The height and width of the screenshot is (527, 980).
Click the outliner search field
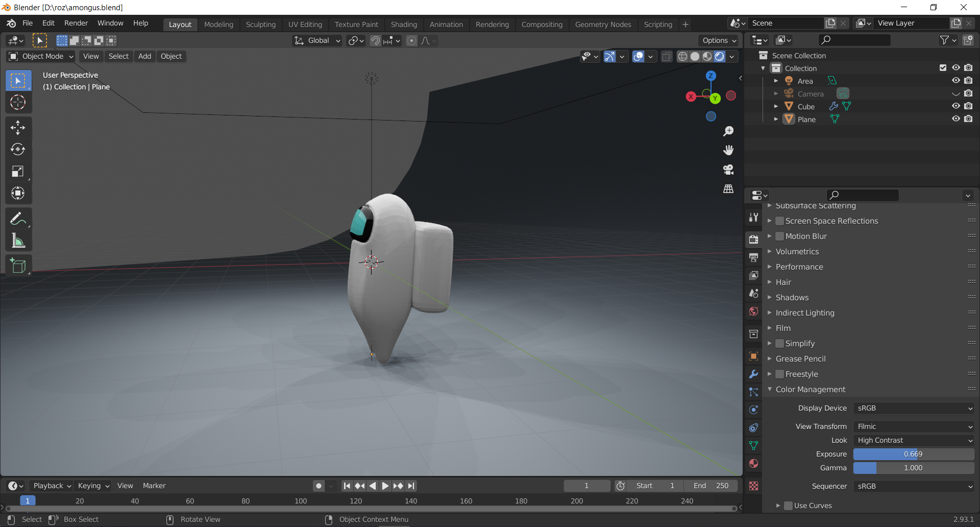pyautogui.click(x=855, y=40)
